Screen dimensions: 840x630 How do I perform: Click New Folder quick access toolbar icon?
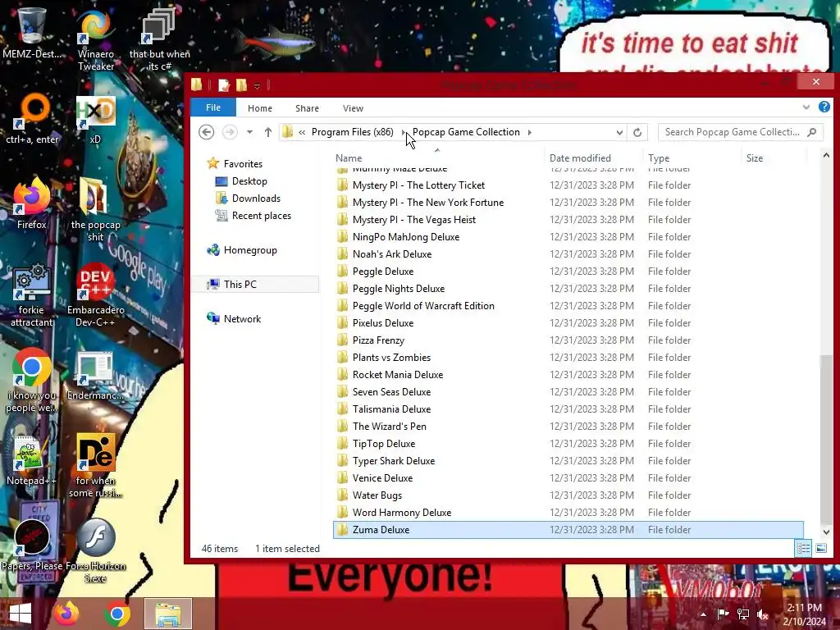click(242, 84)
